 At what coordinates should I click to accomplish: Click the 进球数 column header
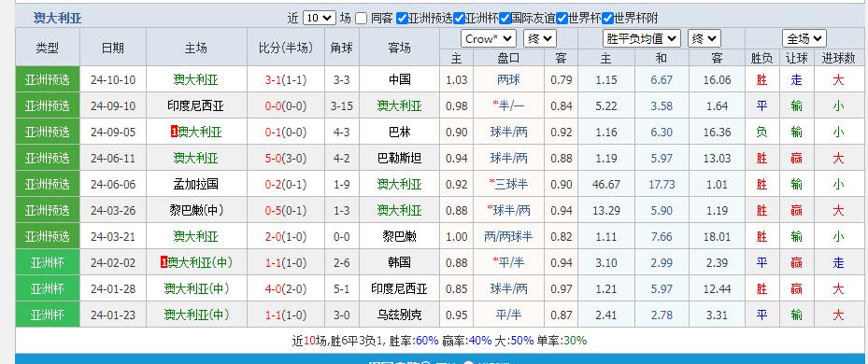click(x=838, y=58)
